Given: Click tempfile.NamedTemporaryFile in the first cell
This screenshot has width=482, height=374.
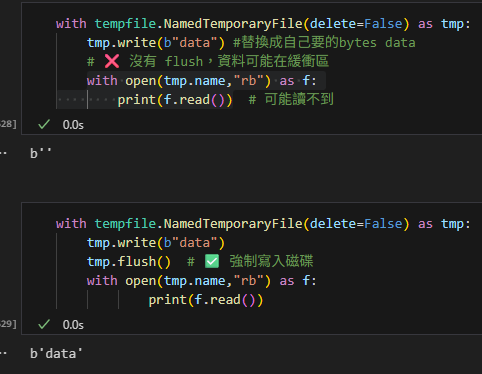Looking at the screenshot, I should tap(198, 24).
